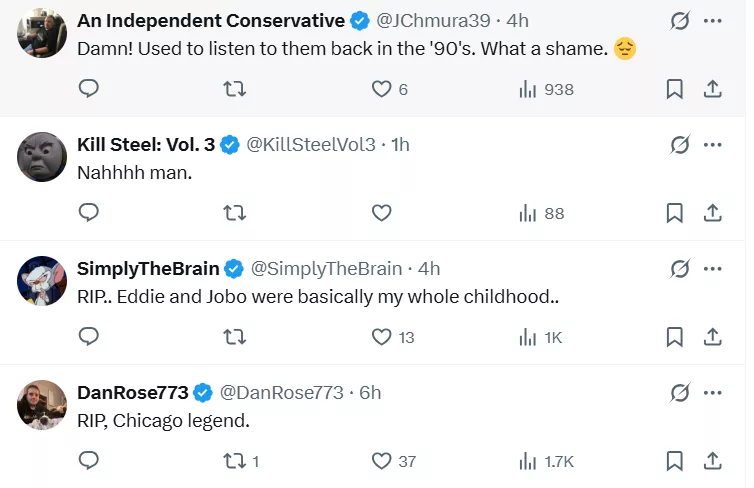Click the Grok icon on Kill Steel's tweet
Image resolution: width=754 pixels, height=488 pixels.
[680, 144]
